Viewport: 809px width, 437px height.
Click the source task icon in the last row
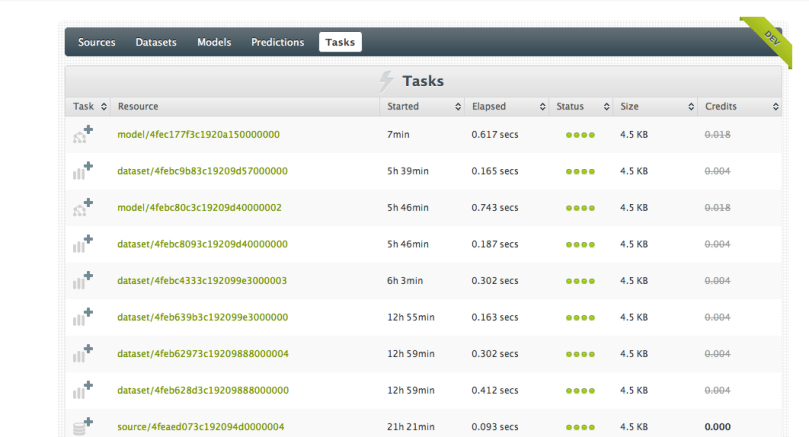coord(82,426)
